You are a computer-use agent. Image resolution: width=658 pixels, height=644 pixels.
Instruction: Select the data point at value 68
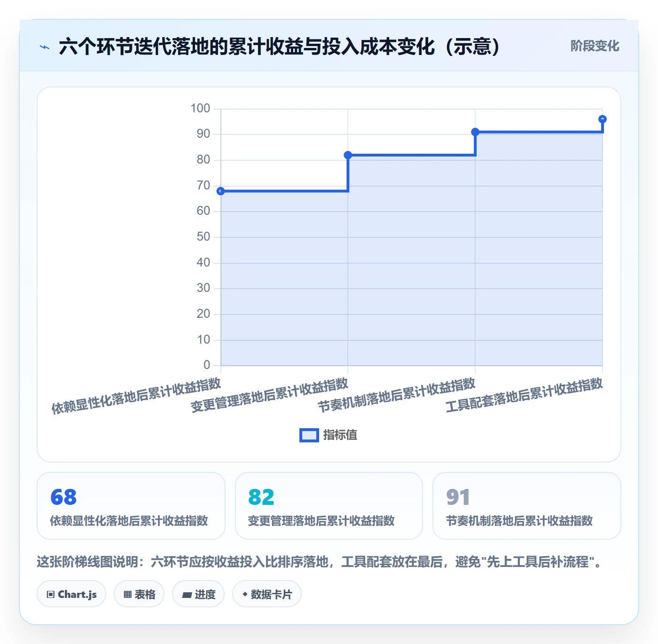pos(221,191)
